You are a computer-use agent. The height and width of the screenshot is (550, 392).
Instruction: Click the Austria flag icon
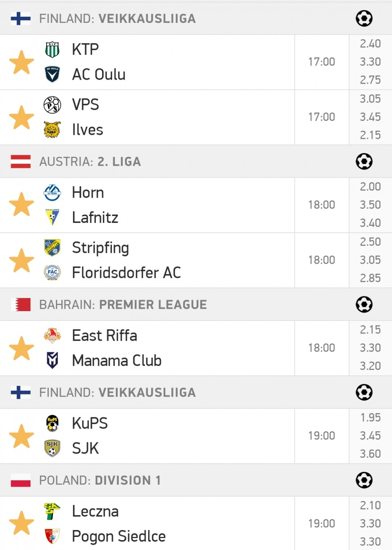[21, 162]
